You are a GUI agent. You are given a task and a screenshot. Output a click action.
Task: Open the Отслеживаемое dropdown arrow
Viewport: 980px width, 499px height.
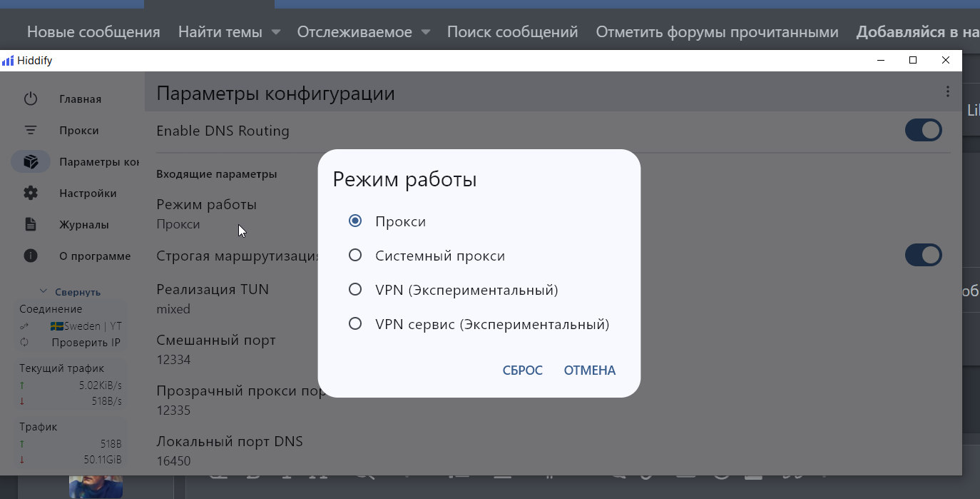pyautogui.click(x=426, y=32)
